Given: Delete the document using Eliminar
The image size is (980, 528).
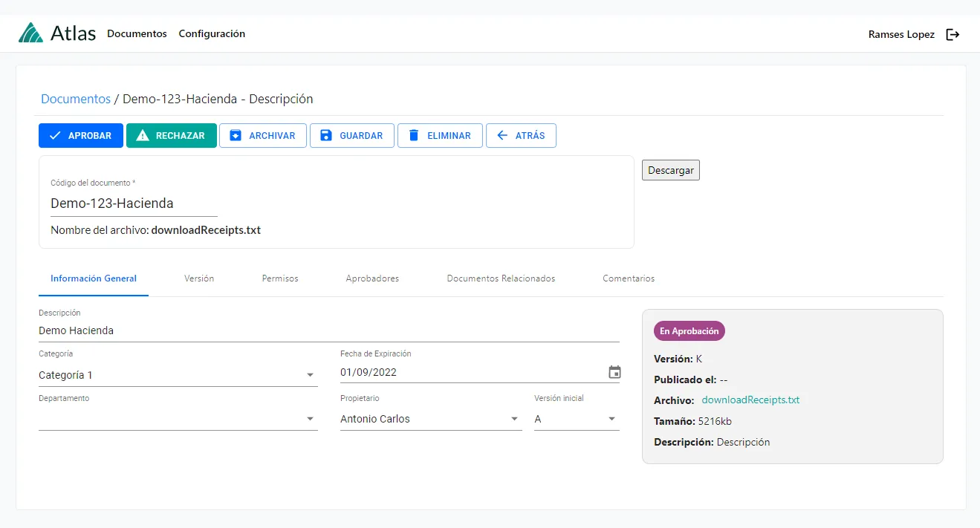Looking at the screenshot, I should click(x=440, y=136).
